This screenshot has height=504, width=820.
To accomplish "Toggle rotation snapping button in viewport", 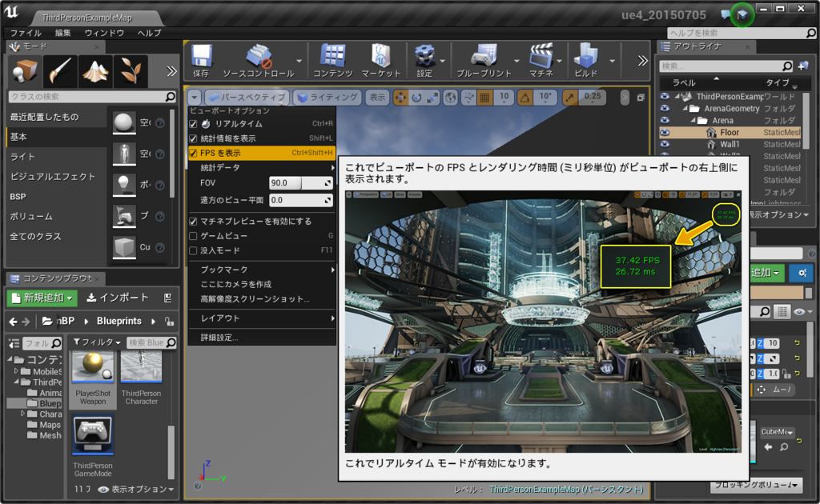I will click(525, 98).
